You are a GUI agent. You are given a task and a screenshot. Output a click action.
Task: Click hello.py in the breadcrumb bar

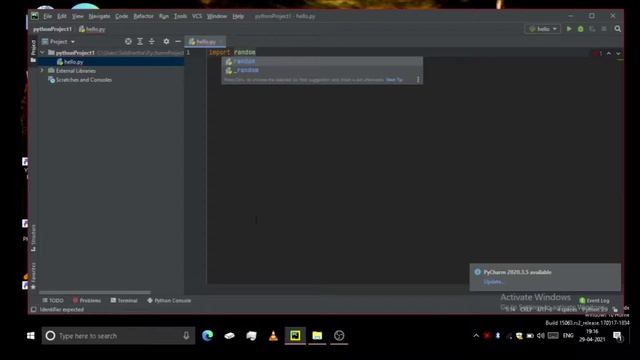point(92,29)
